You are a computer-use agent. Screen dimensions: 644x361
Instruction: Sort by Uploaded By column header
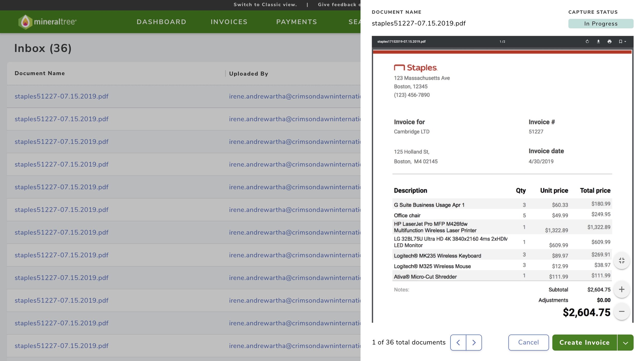(x=249, y=74)
